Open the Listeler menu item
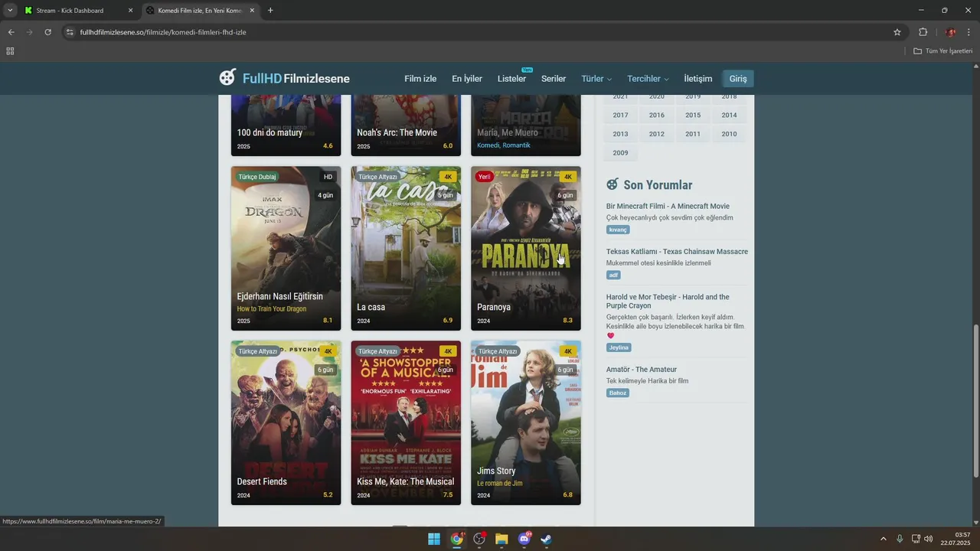Image resolution: width=980 pixels, height=551 pixels. point(511,79)
